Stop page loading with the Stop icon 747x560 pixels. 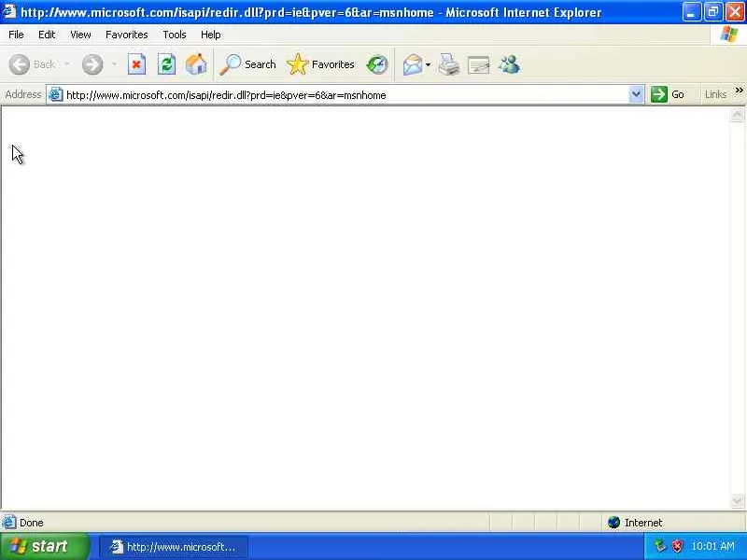click(x=136, y=64)
